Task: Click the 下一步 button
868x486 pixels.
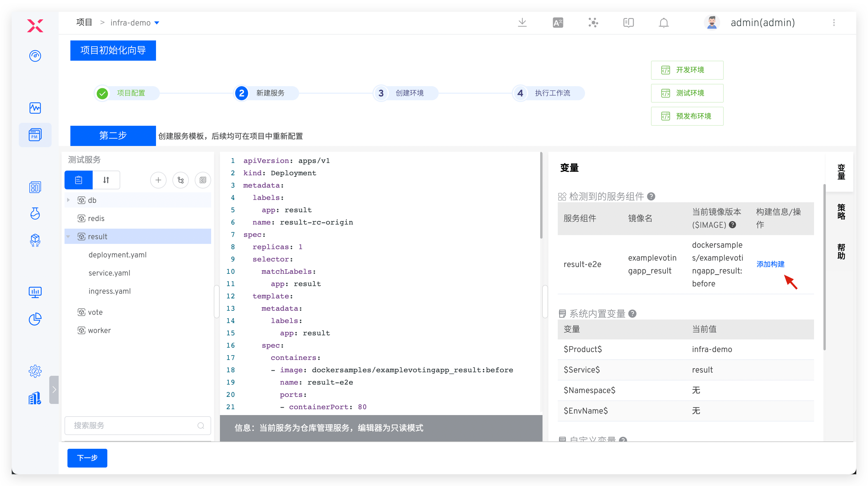Action: 87,458
